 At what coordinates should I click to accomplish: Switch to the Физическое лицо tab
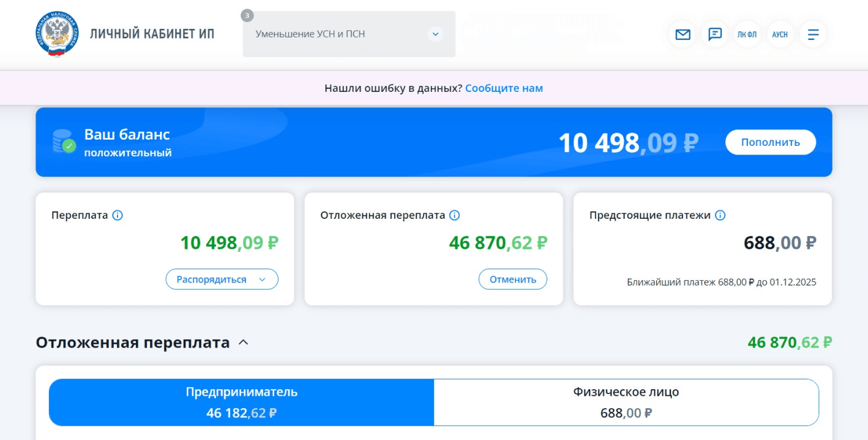pos(626,402)
